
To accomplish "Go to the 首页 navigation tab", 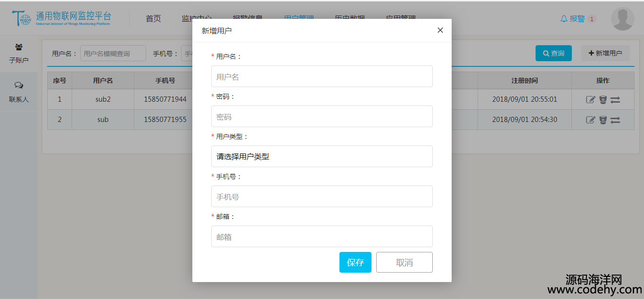I will coord(153,19).
